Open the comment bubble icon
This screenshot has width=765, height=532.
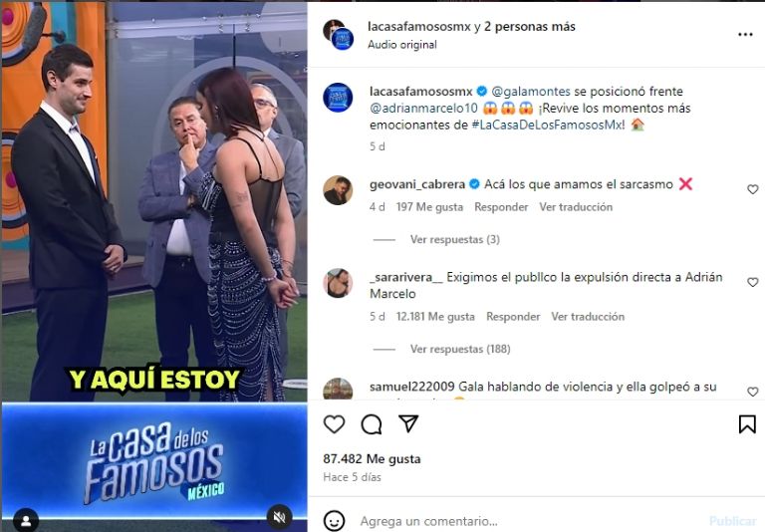372,424
